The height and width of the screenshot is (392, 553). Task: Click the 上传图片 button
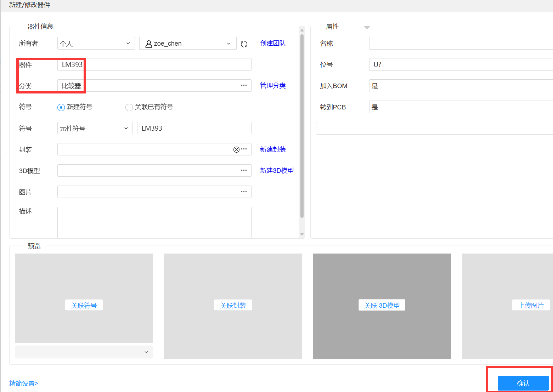[x=531, y=305]
